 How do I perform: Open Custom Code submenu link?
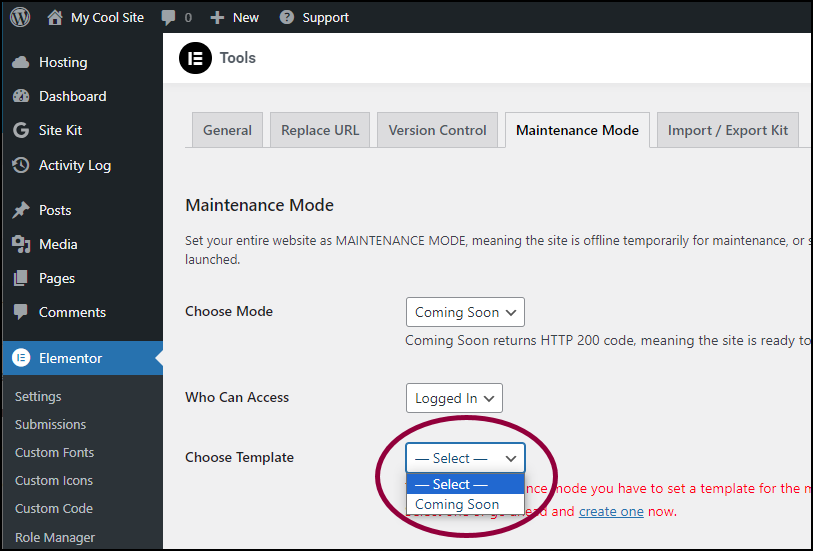[x=54, y=508]
